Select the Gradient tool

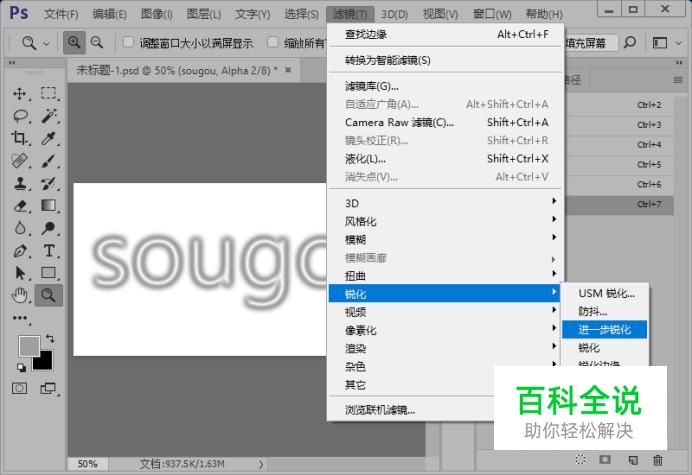coord(49,206)
